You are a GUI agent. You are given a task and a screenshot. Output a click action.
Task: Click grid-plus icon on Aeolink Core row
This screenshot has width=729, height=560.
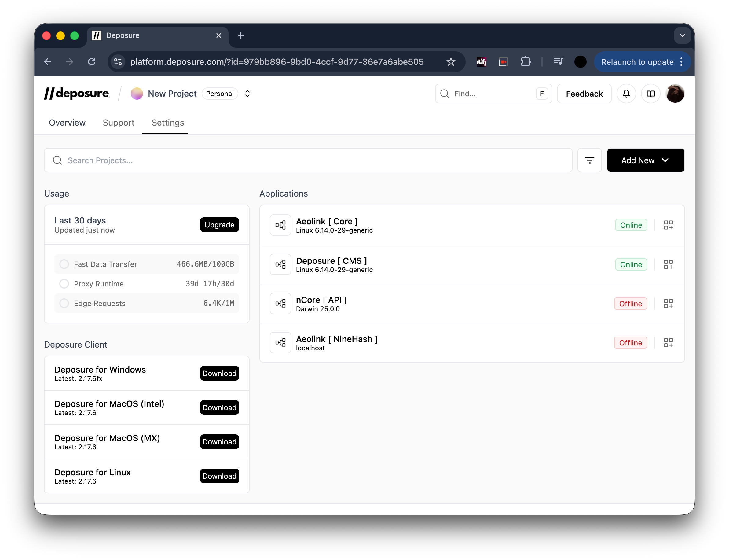click(668, 225)
